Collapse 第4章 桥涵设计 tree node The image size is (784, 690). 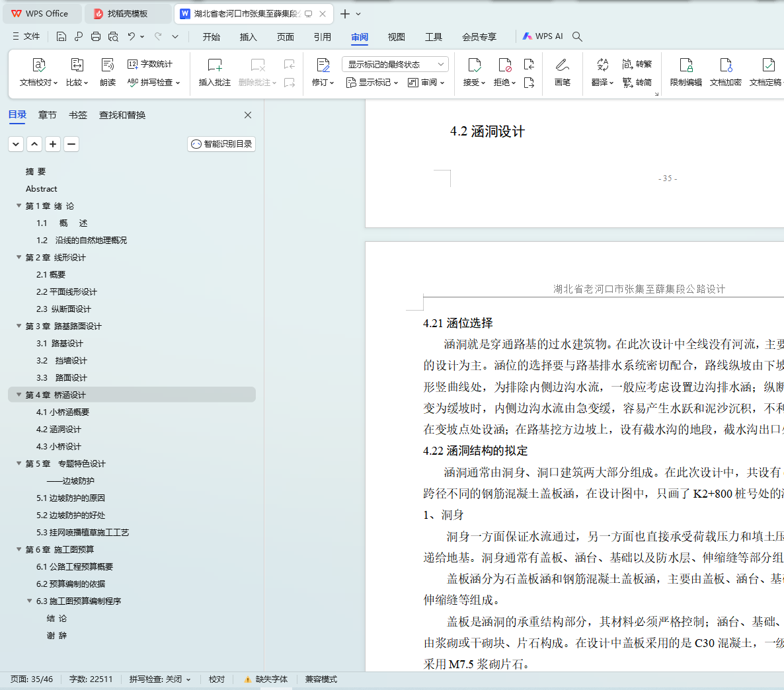[x=19, y=395]
